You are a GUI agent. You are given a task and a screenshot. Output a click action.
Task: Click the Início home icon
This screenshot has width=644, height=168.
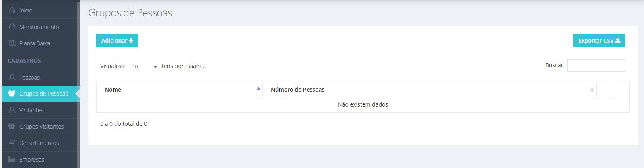[x=12, y=10]
